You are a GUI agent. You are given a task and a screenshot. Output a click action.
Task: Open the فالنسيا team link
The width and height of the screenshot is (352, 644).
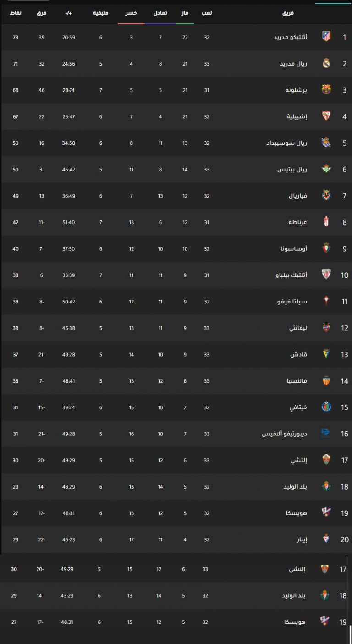pos(297,381)
